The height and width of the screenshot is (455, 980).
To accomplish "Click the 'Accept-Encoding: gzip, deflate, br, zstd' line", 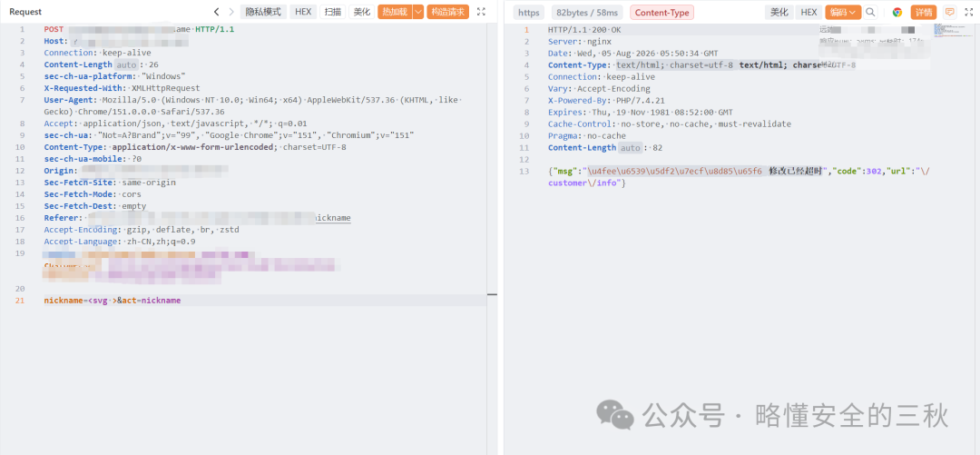I will [x=142, y=230].
